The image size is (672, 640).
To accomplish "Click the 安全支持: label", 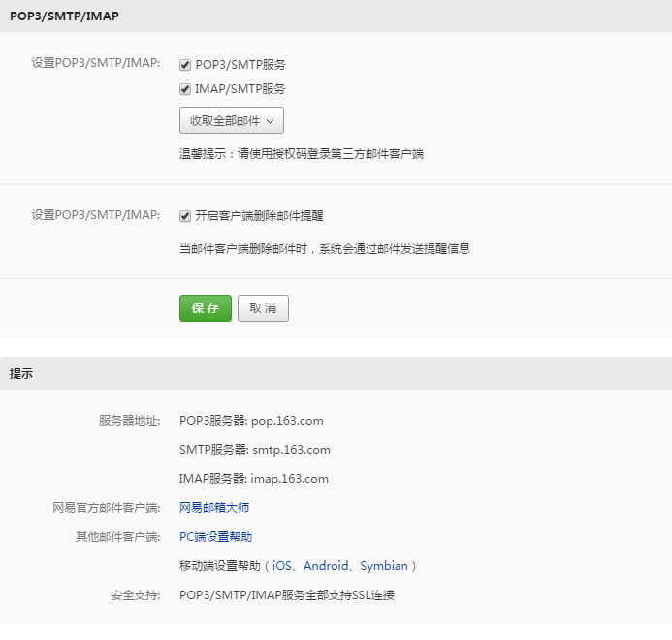I will click(x=136, y=595).
